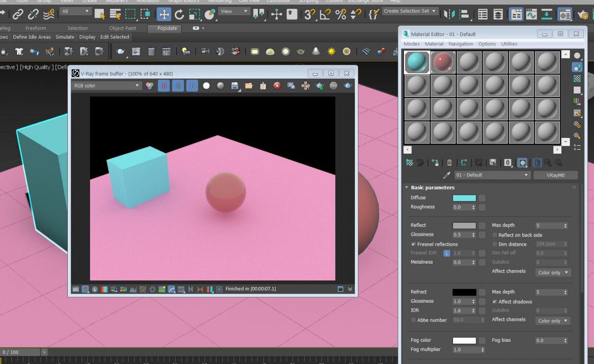Toggle the red channel R button
This screenshot has width=594, height=364.
pos(164,86)
